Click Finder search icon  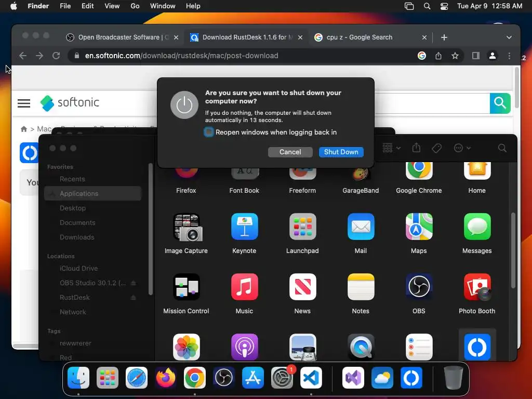(502, 148)
